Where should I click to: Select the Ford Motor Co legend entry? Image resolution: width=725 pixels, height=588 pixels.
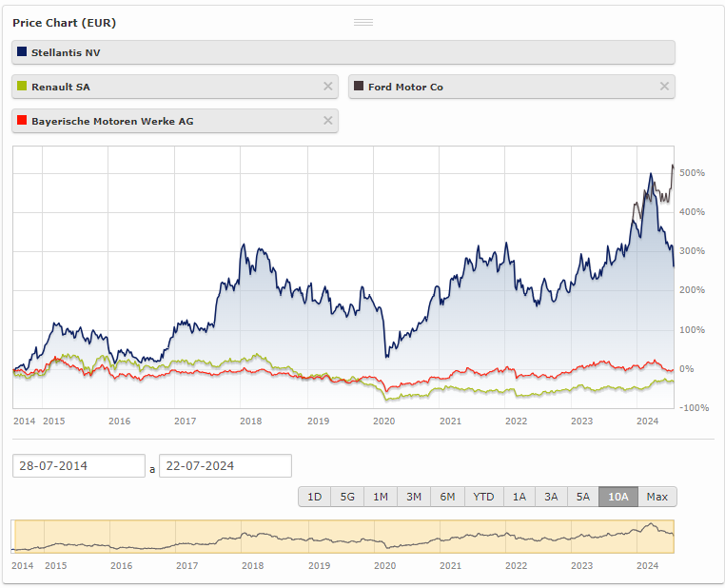pos(511,87)
